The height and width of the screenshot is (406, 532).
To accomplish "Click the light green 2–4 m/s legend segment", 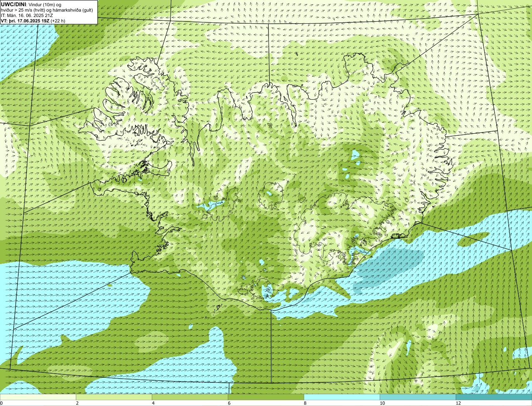I will 114,397.
